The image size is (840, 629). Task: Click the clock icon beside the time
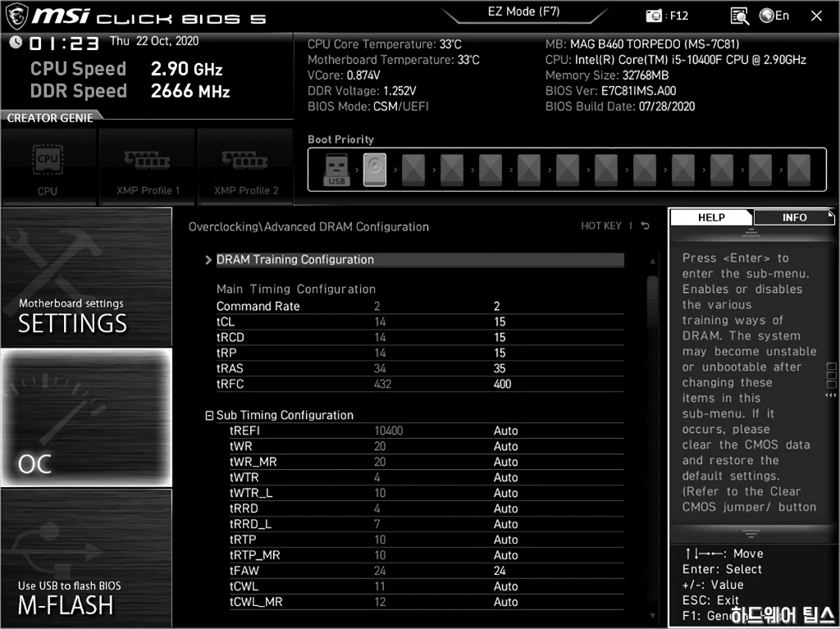coord(16,42)
